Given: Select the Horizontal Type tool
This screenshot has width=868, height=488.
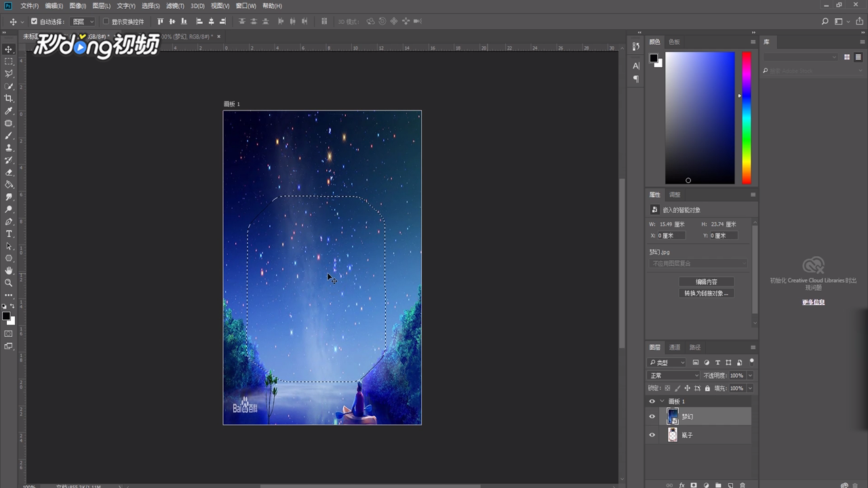Looking at the screenshot, I should coord(9,234).
